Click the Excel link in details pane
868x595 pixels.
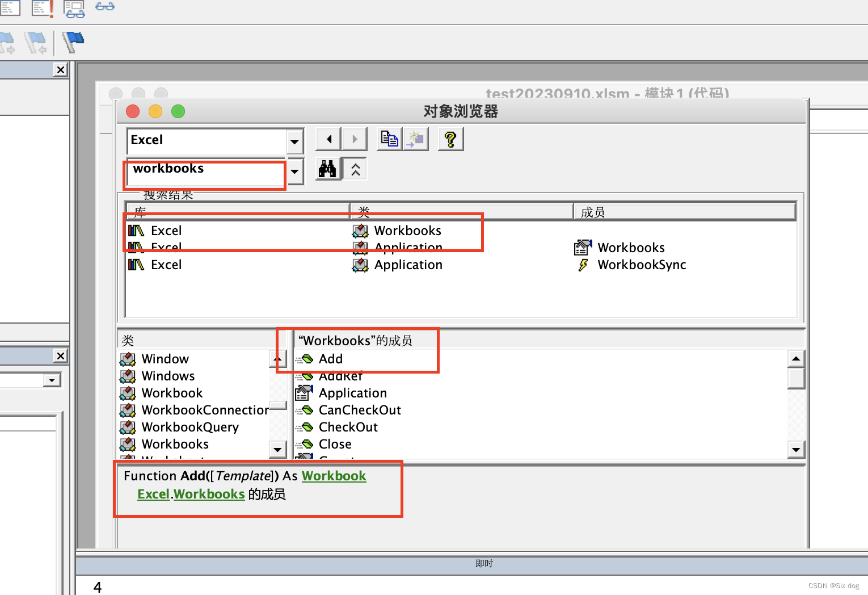point(153,494)
